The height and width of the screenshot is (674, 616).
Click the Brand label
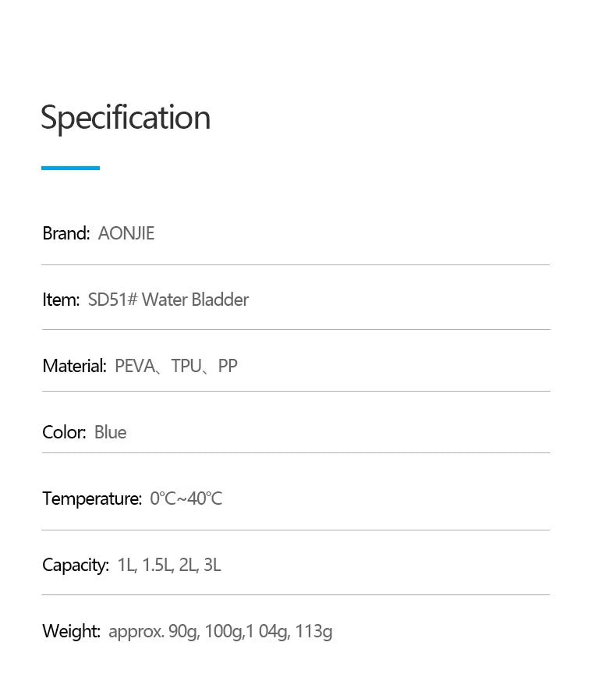(65, 233)
